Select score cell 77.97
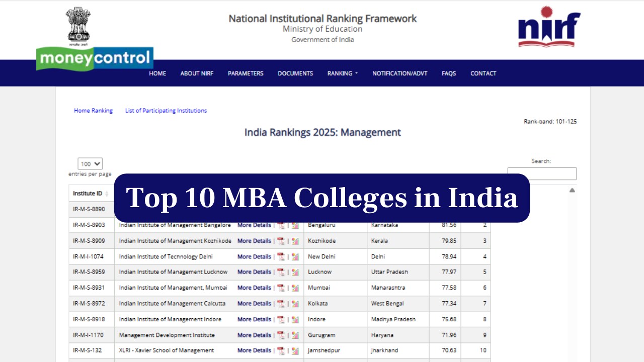The image size is (644, 362). click(445, 272)
